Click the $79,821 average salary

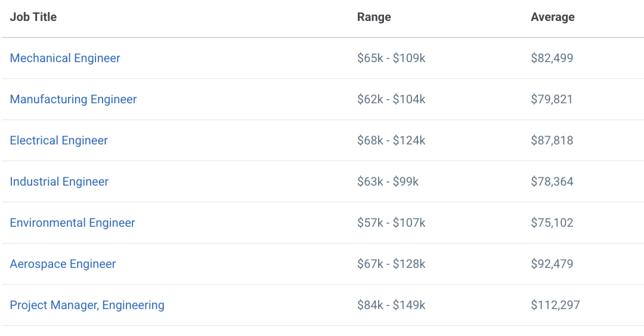(x=552, y=99)
